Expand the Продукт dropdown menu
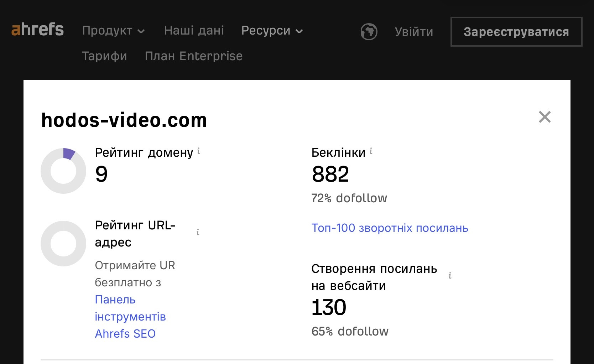Image resolution: width=594 pixels, height=364 pixels. click(113, 31)
